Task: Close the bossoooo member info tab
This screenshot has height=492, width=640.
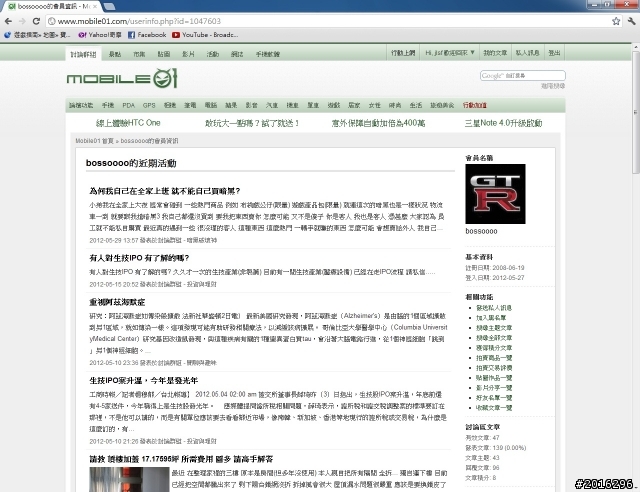Action: [x=95, y=7]
